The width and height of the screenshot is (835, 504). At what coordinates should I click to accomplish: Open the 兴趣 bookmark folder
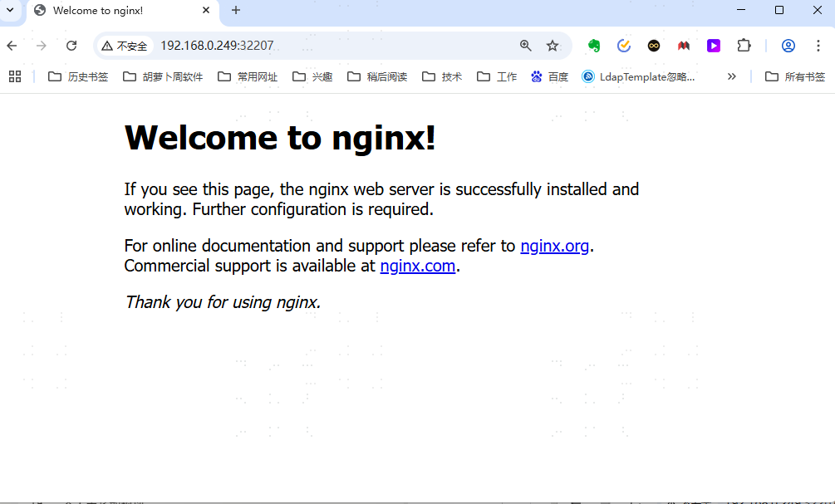click(312, 76)
